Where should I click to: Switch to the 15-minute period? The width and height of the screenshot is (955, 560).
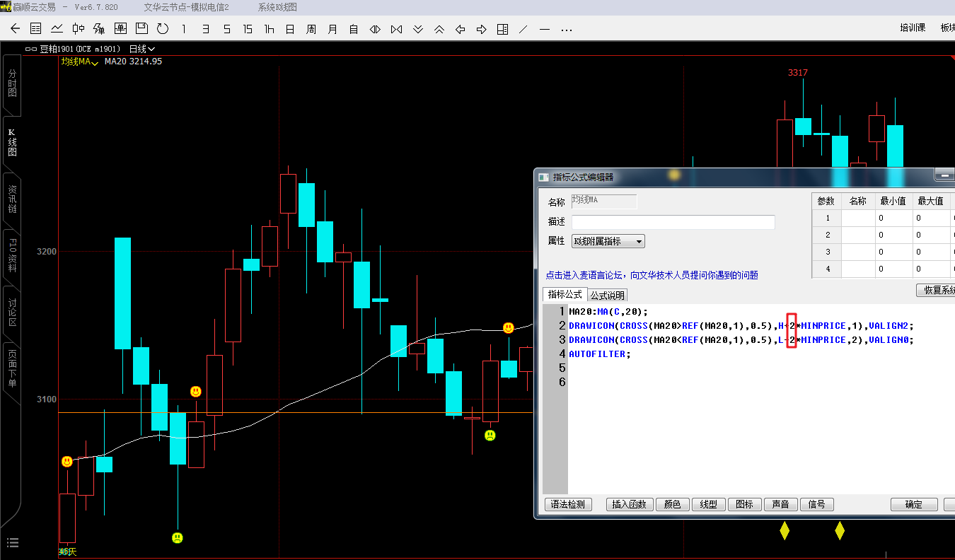pos(248,29)
